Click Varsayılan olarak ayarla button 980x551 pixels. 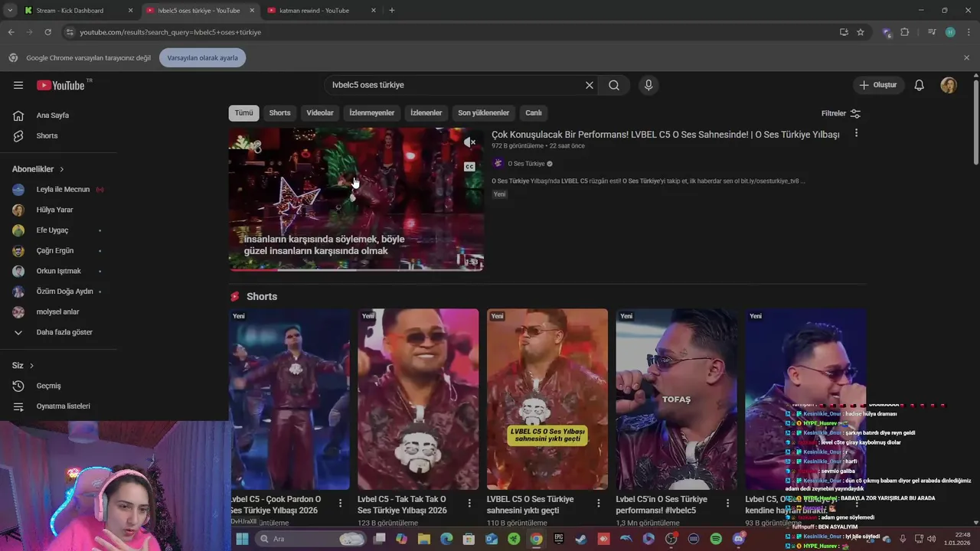pos(203,58)
